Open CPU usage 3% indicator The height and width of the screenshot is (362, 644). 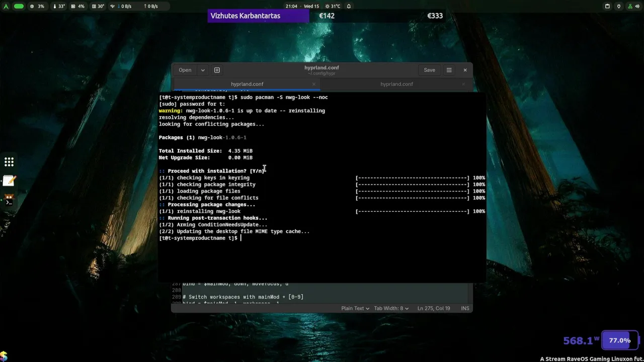click(37, 6)
